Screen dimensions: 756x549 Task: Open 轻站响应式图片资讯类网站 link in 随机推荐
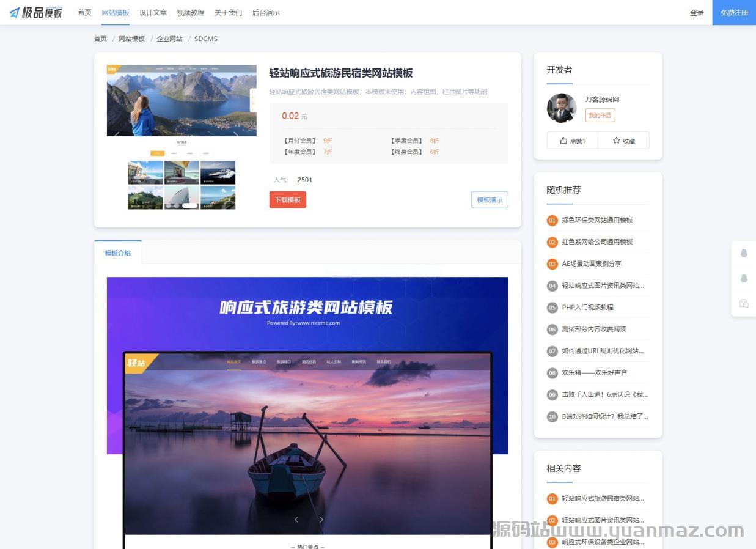(603, 286)
